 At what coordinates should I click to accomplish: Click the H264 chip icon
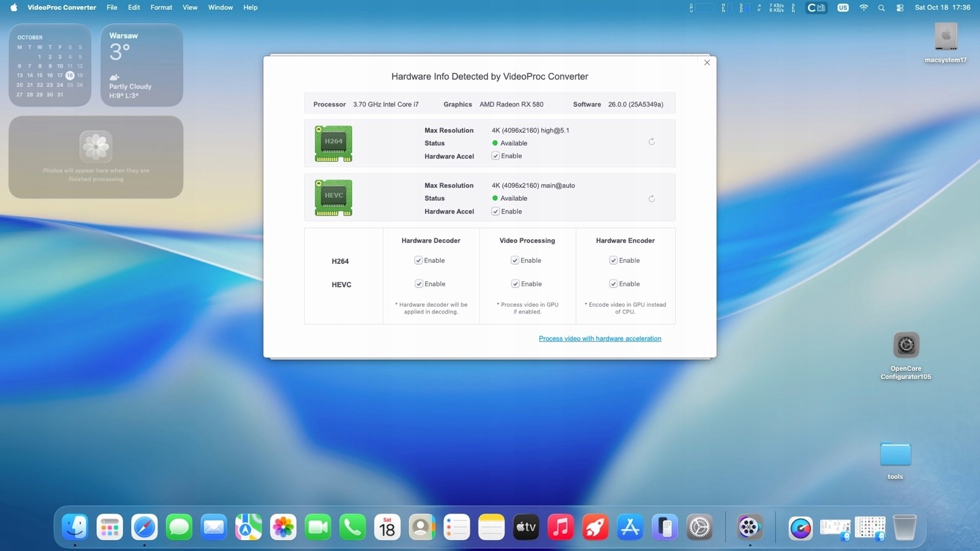click(x=333, y=143)
